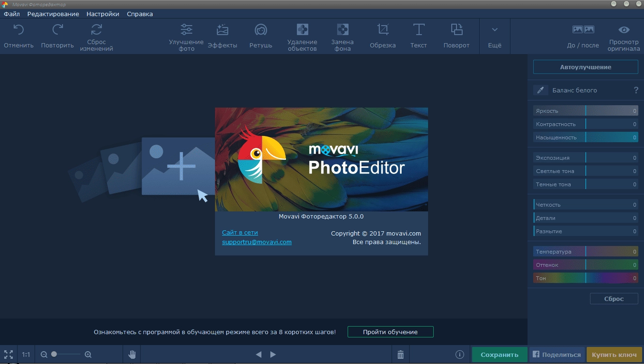Click the Насыщенность slider
The width and height of the screenshot is (644, 364).
click(586, 137)
